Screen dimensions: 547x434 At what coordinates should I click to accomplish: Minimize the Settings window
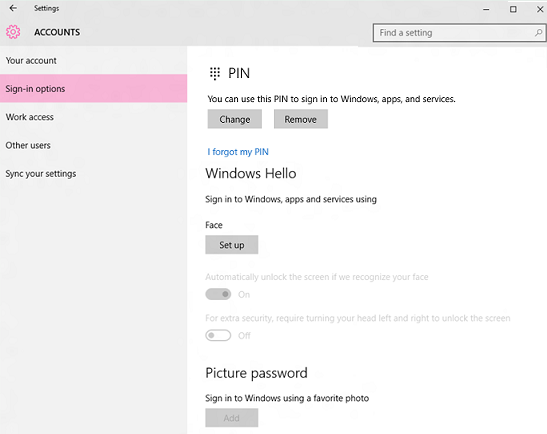coord(486,9)
